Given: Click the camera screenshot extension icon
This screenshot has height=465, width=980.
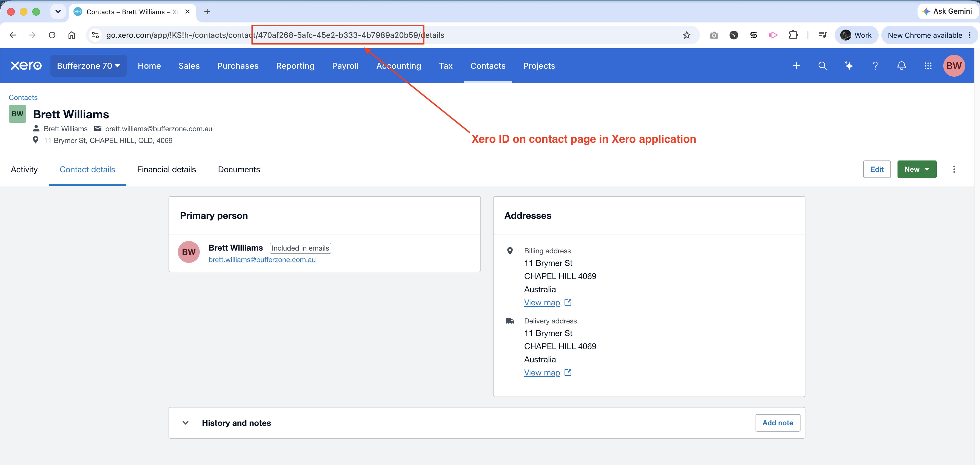Looking at the screenshot, I should [x=714, y=35].
